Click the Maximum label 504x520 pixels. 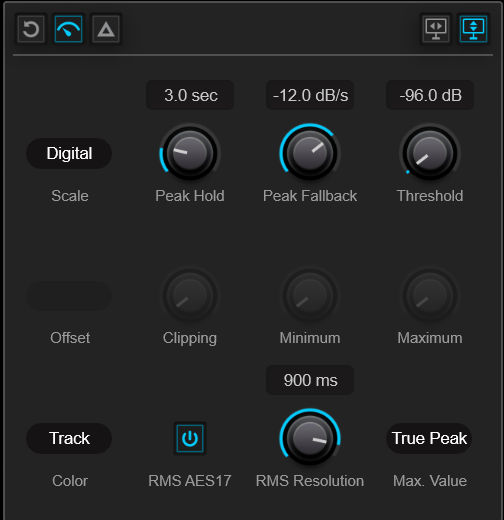[x=430, y=338]
